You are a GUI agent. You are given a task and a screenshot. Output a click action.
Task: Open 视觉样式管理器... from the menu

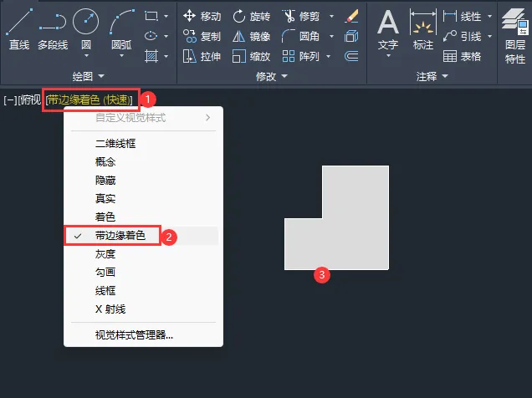coord(134,335)
